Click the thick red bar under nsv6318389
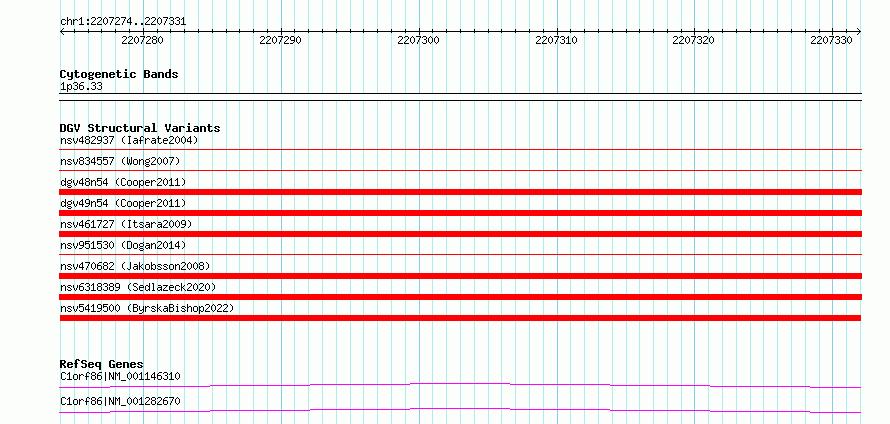 click(460, 297)
